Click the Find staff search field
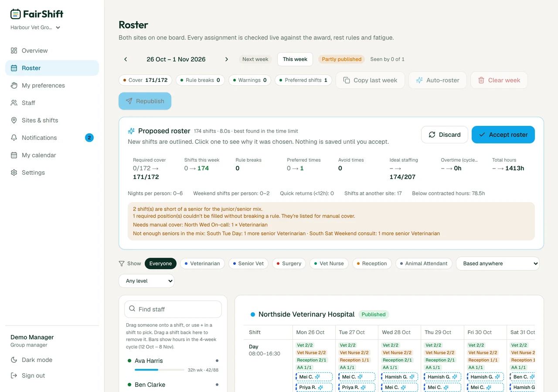The width and height of the screenshot is (558, 392). pos(173,309)
